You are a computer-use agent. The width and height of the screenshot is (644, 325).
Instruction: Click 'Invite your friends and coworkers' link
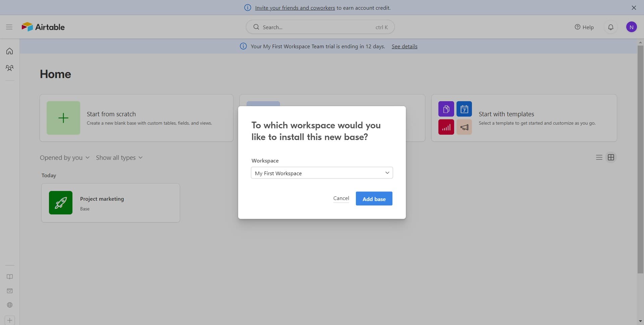(294, 8)
